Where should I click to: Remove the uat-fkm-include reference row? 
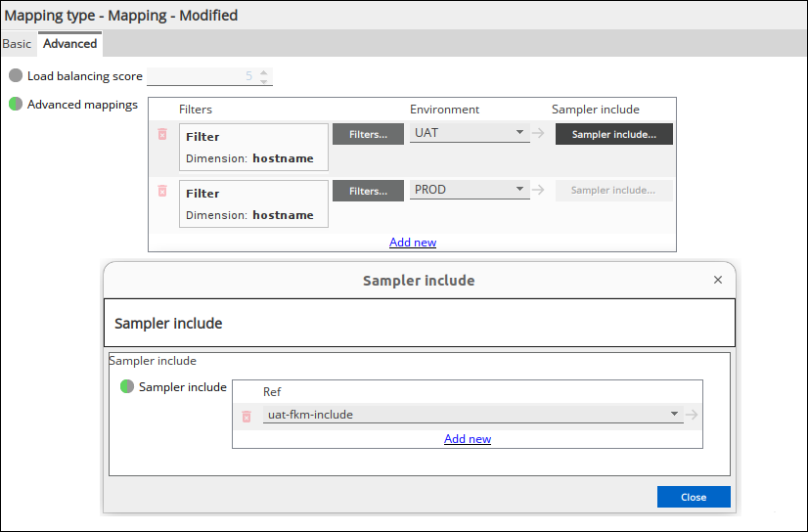pos(247,416)
